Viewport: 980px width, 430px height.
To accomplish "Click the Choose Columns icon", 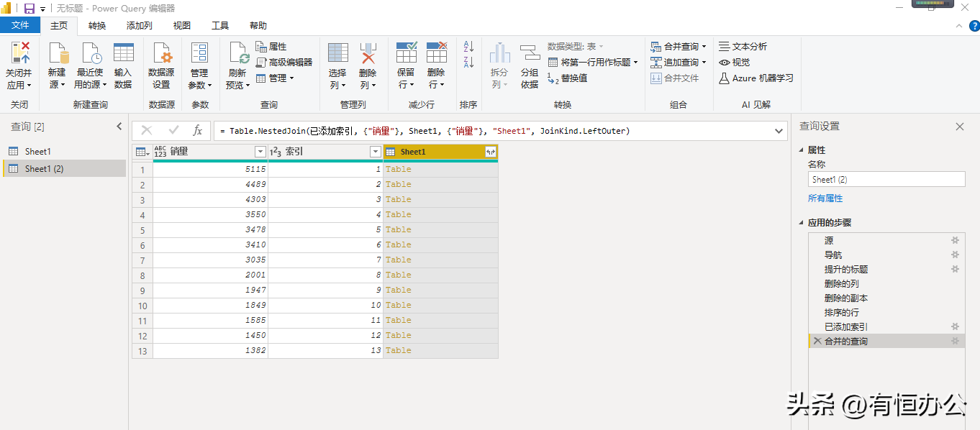I will coord(338,53).
